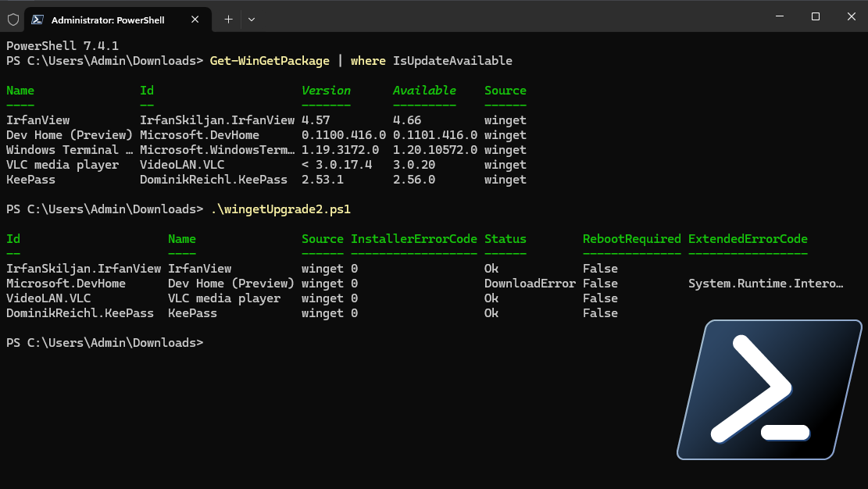868x489 pixels.
Task: Click RebootRequired column header
Action: coord(631,239)
